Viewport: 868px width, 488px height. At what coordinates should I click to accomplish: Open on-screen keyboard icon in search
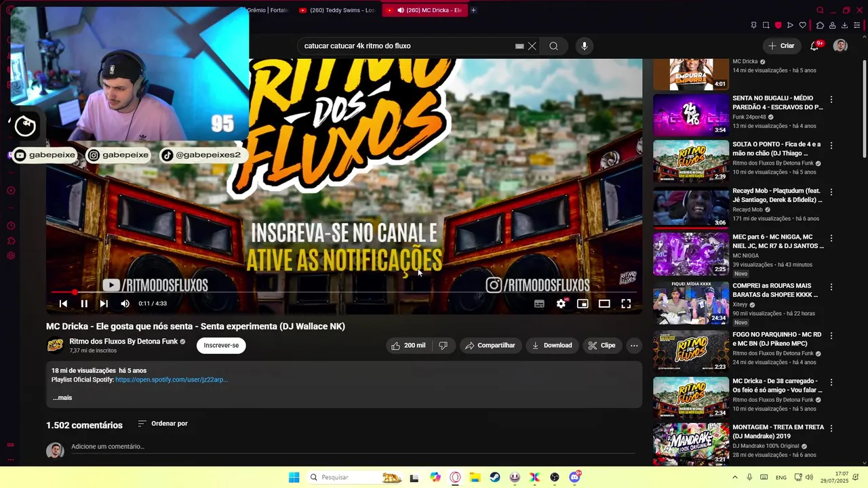pyautogui.click(x=519, y=46)
